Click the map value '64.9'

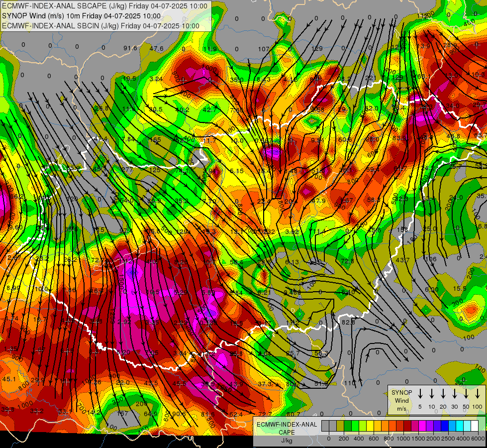[x=151, y=414]
